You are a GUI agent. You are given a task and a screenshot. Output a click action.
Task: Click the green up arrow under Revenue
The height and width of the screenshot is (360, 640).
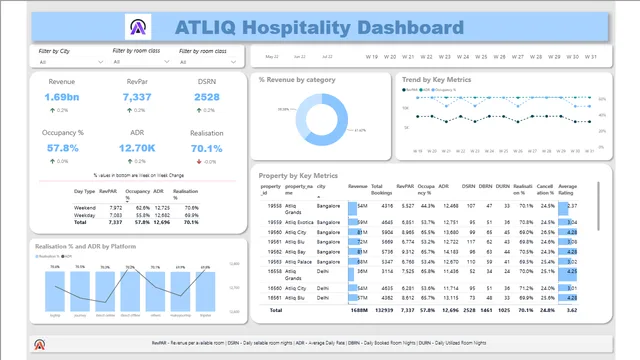[52, 110]
